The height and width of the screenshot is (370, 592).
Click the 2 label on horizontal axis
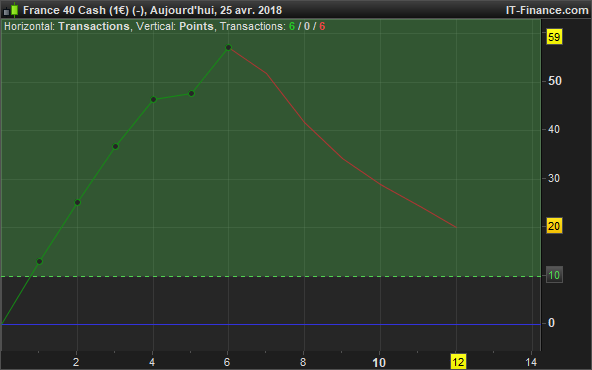[76, 362]
